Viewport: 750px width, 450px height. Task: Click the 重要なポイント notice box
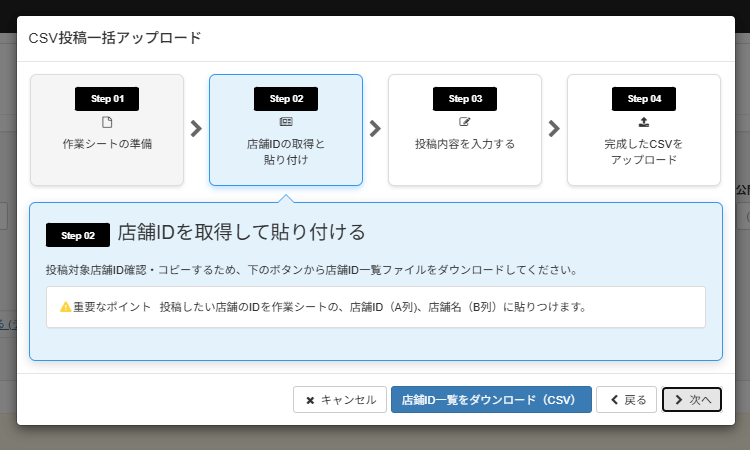point(376,307)
